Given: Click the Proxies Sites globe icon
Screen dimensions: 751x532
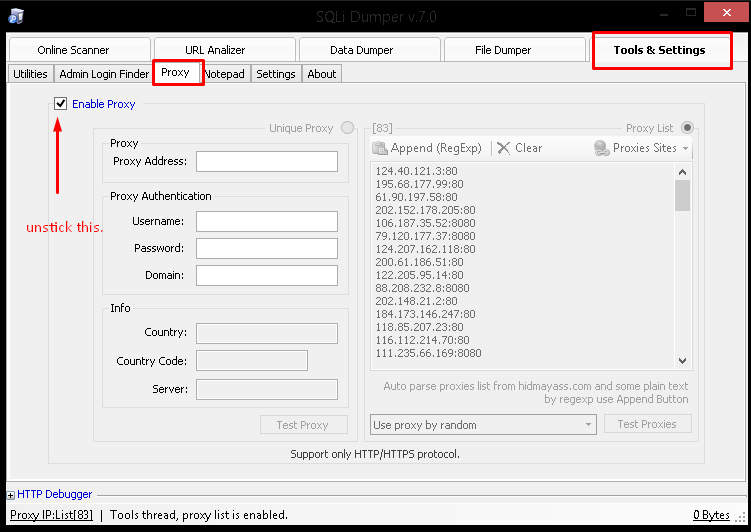Looking at the screenshot, I should (x=601, y=148).
